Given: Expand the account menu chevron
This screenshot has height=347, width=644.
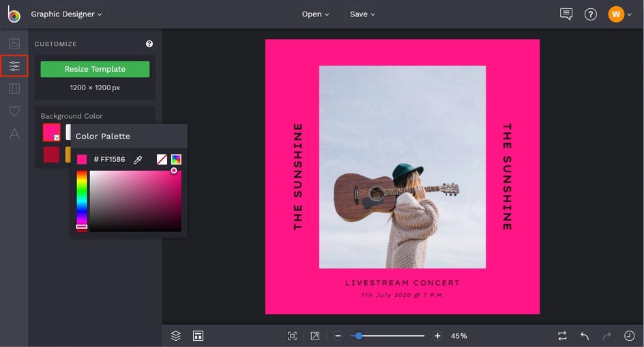Looking at the screenshot, I should (x=629, y=15).
